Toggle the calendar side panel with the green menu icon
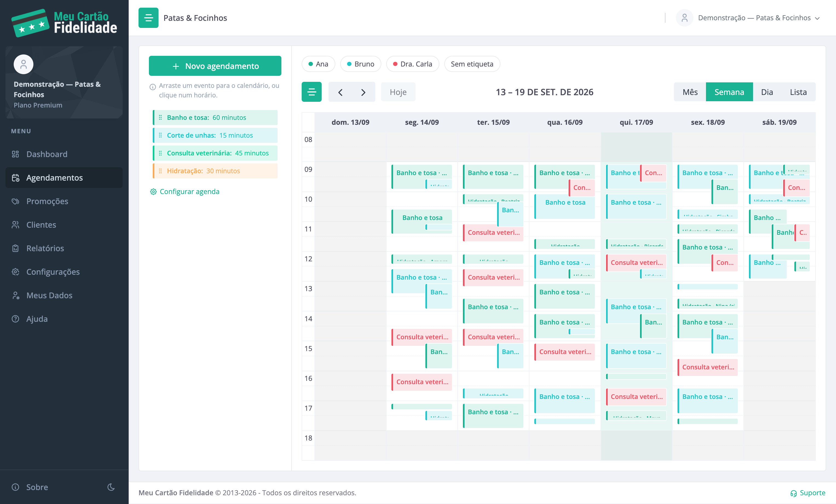This screenshot has height=504, width=836. (312, 92)
